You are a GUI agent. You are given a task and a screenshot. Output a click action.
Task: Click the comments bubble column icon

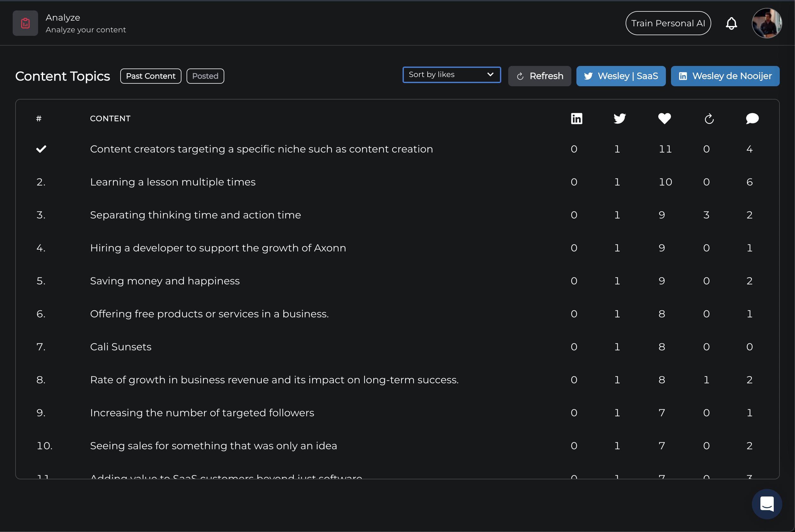point(752,118)
